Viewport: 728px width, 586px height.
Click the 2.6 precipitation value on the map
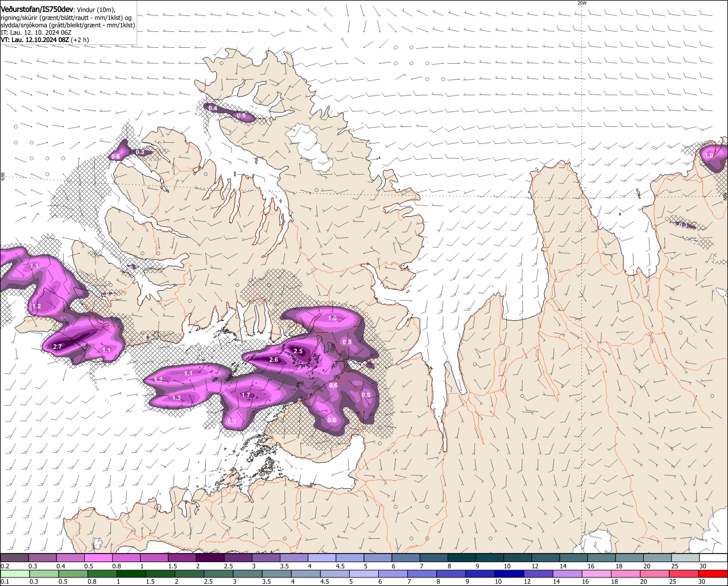tap(274, 360)
